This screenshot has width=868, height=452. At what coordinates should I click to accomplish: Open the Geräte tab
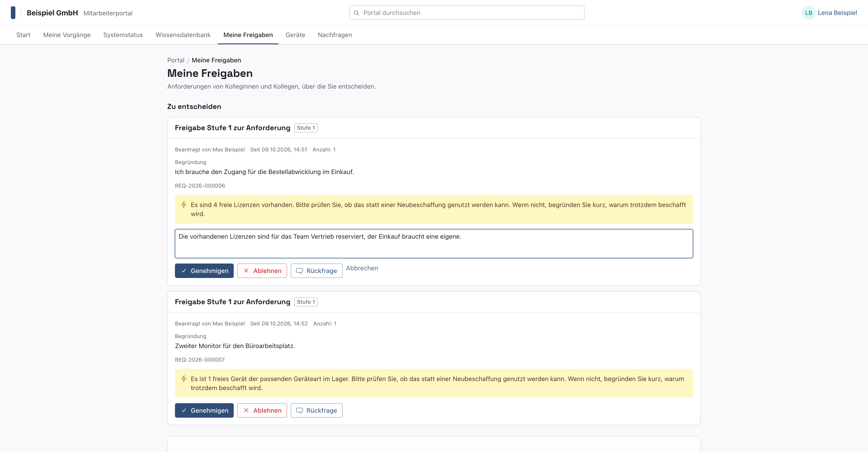pos(295,35)
